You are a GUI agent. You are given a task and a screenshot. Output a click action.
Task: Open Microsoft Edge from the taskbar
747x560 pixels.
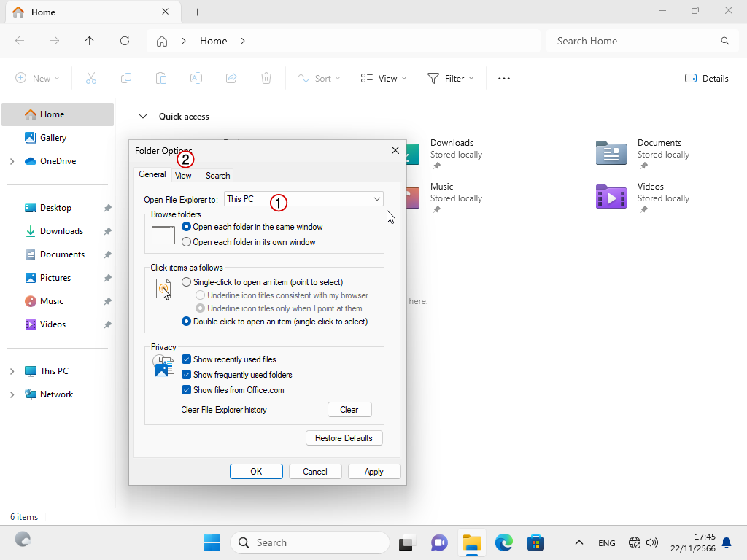coord(504,542)
